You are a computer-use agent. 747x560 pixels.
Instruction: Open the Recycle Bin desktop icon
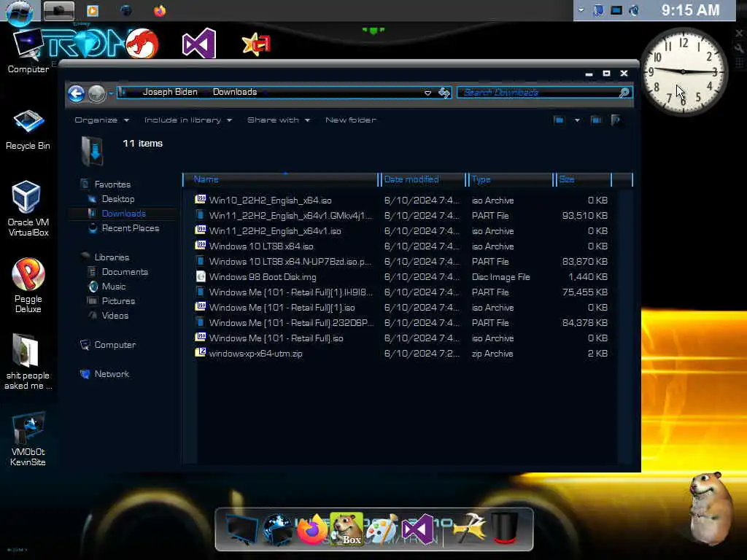[28, 130]
